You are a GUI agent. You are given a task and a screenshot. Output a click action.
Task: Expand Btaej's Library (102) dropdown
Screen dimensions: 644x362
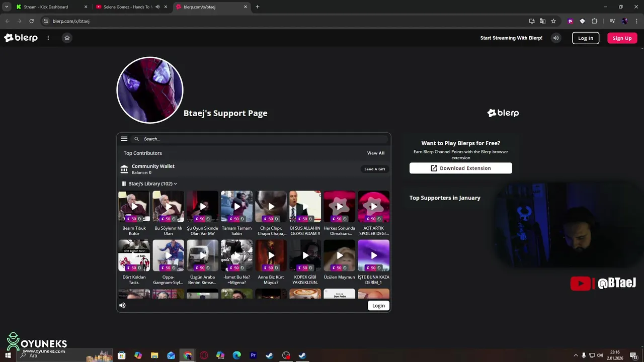[x=149, y=184]
